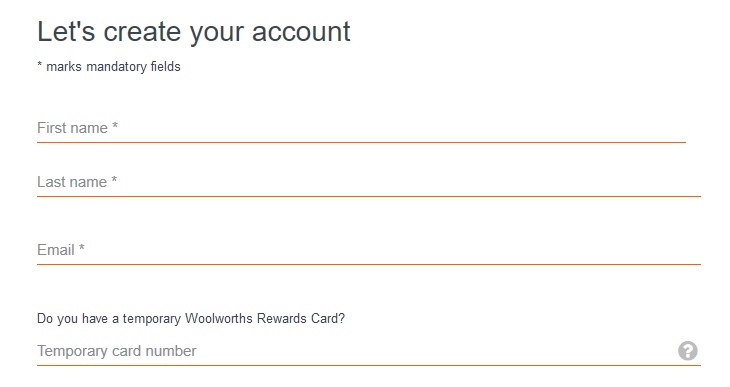Click the asterisk after First name

(x=115, y=126)
